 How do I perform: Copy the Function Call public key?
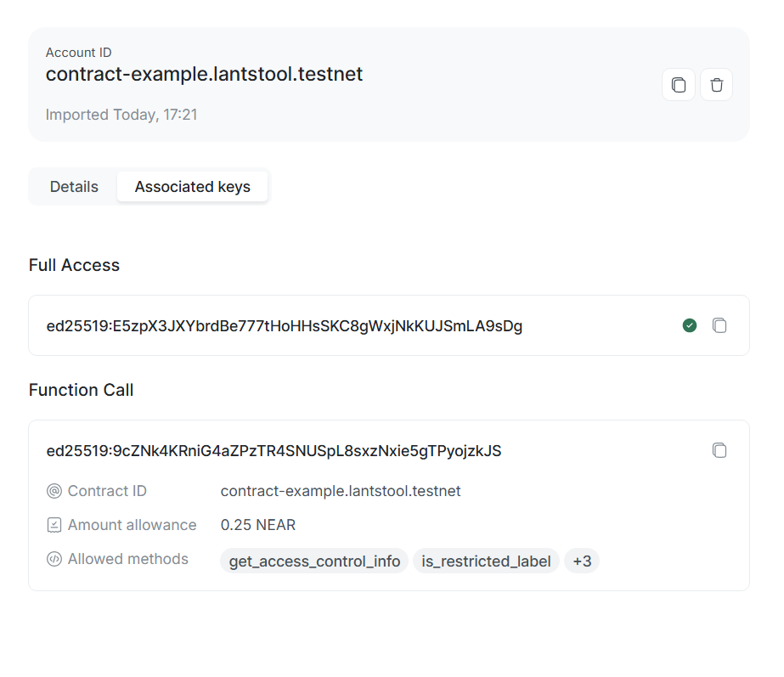pyautogui.click(x=719, y=450)
